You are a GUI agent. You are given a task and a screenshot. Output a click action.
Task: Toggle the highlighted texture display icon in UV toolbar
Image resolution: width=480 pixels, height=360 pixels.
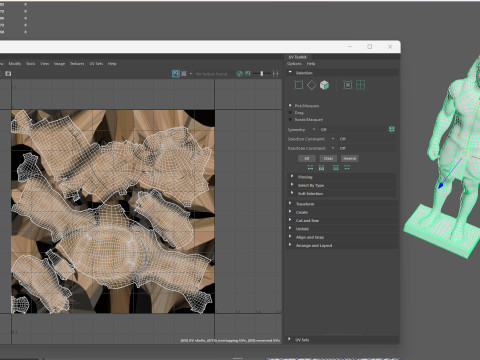click(176, 73)
